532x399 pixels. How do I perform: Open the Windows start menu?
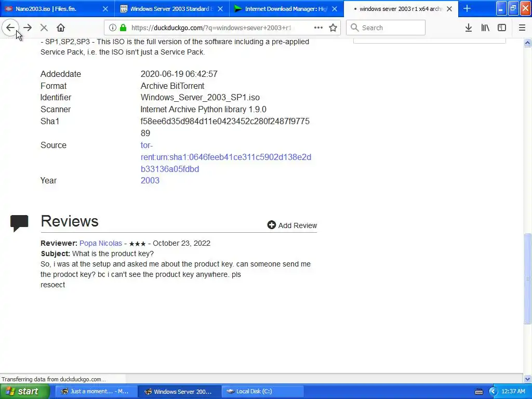click(x=24, y=392)
